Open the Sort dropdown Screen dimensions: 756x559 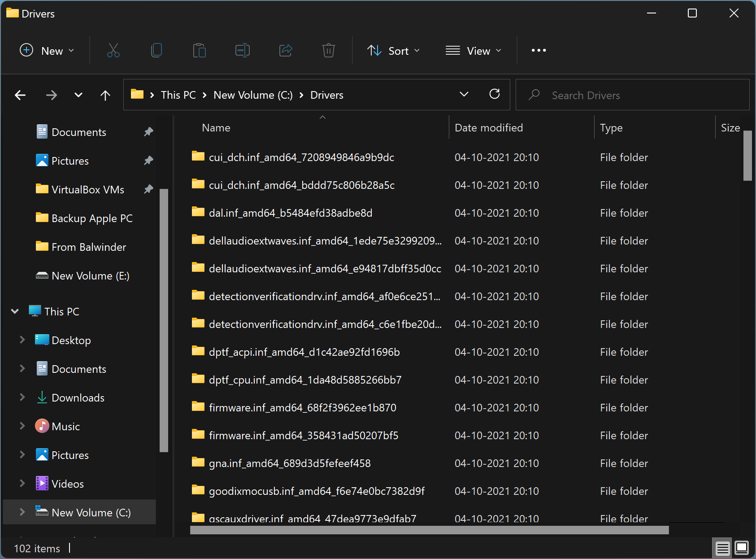point(394,50)
